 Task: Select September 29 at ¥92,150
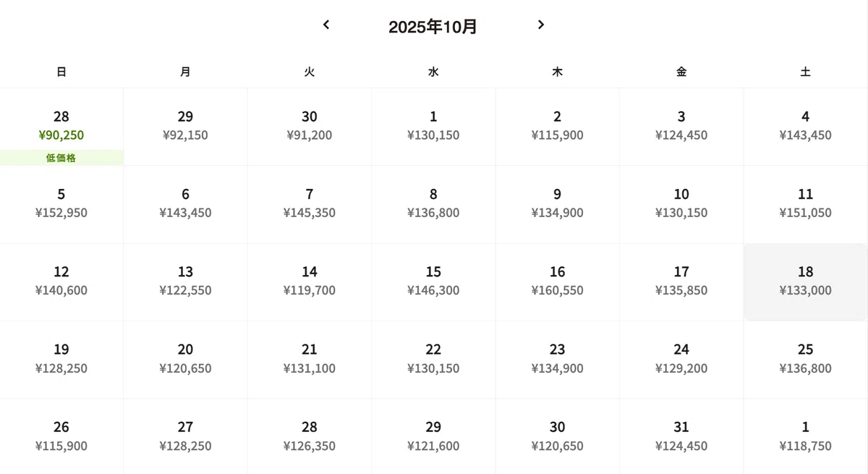185,127
